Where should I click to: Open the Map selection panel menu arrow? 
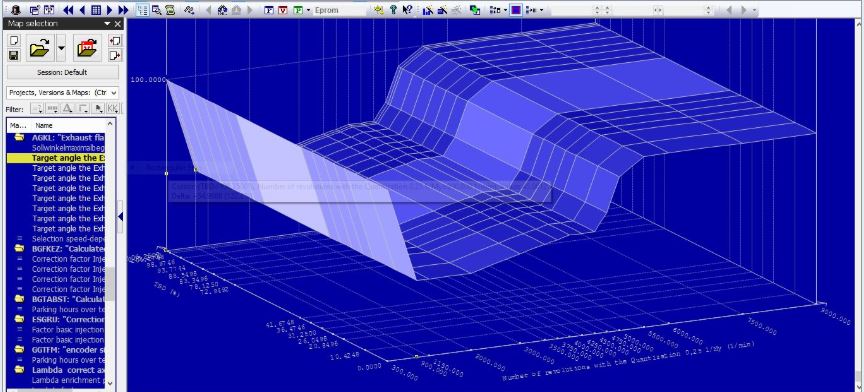(107, 24)
